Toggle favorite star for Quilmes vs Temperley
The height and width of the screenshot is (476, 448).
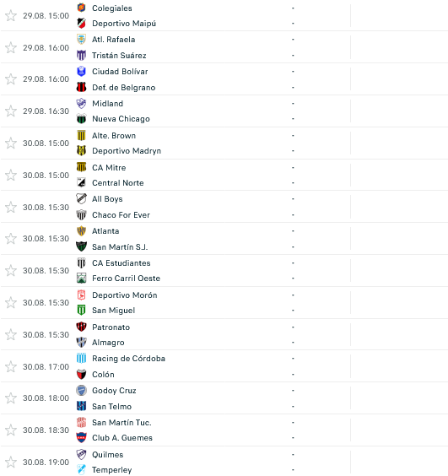click(11, 462)
